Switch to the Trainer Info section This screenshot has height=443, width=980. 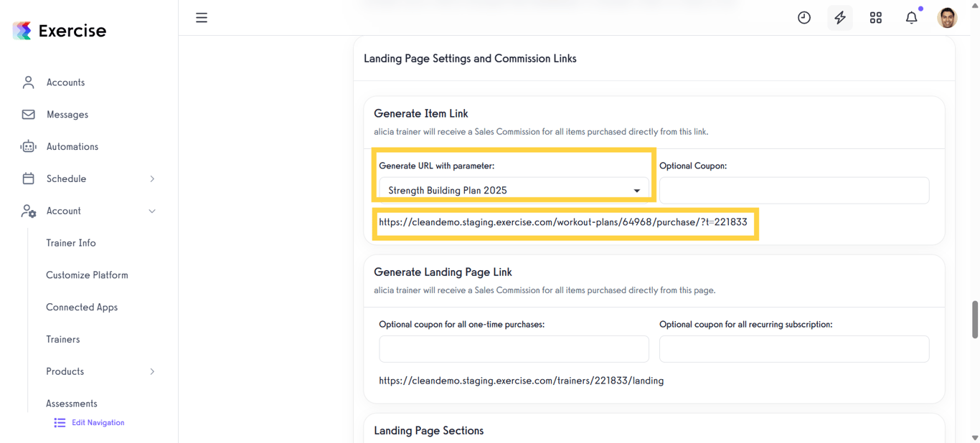[x=71, y=243]
